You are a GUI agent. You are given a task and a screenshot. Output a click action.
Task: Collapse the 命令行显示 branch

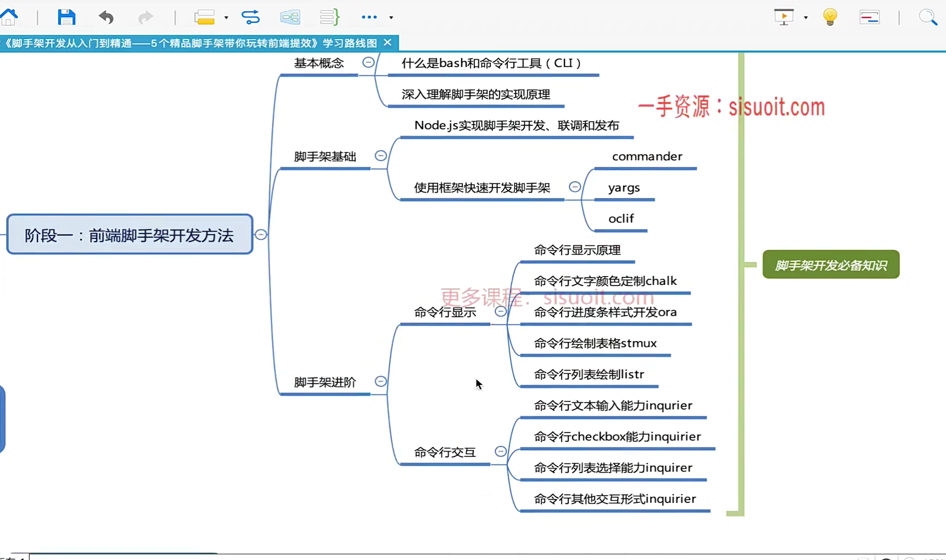[x=501, y=312]
